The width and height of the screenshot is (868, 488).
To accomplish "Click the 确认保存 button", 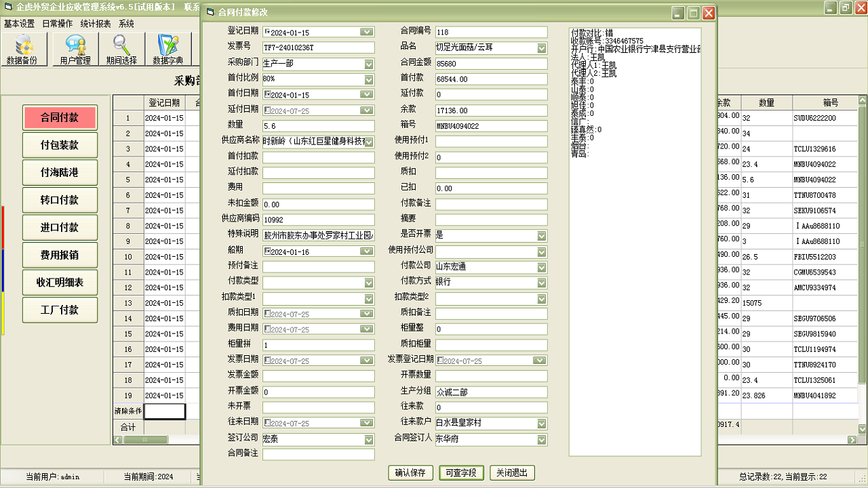I will (410, 472).
